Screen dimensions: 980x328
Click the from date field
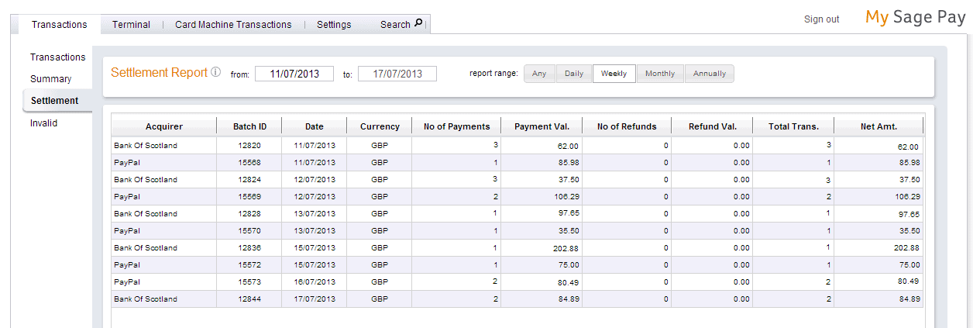[294, 74]
